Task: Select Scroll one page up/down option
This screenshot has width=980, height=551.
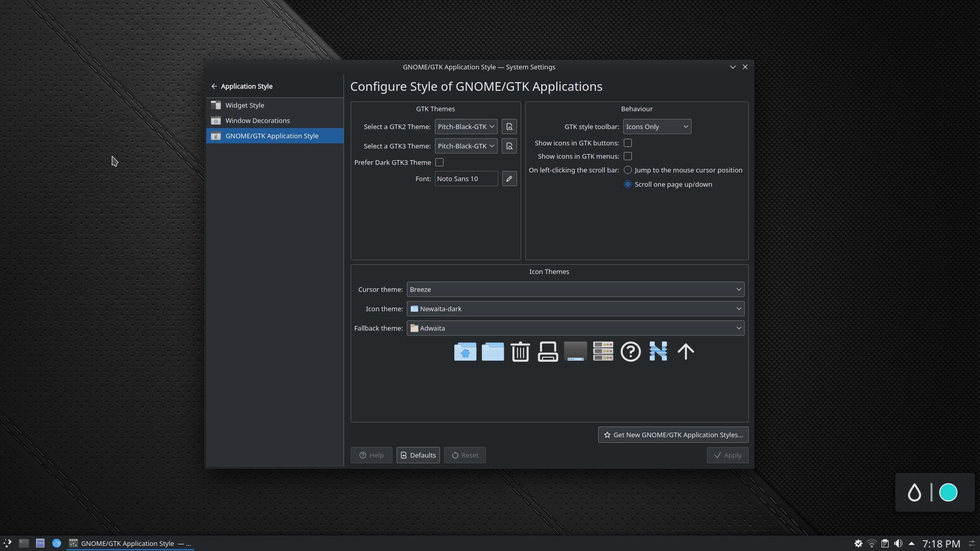Action: click(x=628, y=184)
